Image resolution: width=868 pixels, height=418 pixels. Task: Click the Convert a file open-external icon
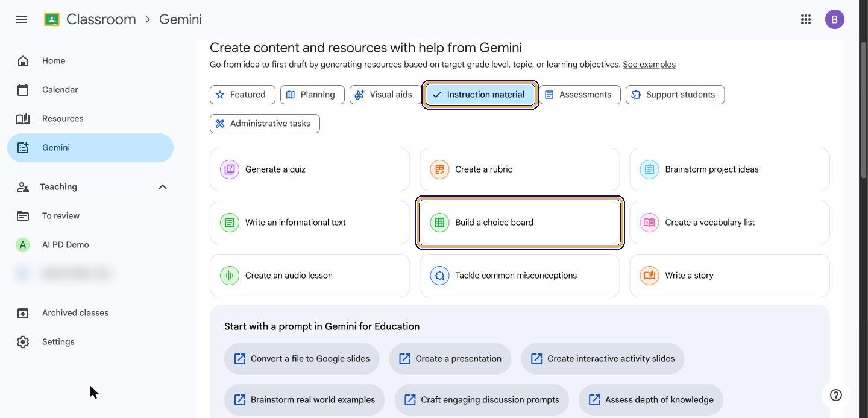pos(240,359)
